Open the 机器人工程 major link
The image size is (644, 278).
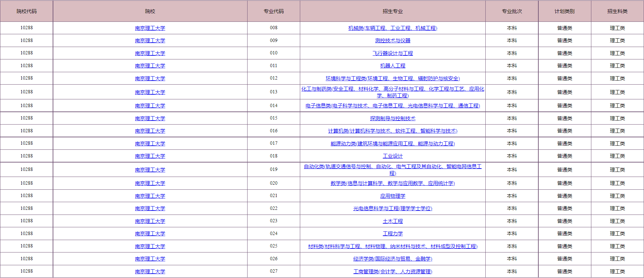click(x=392, y=66)
